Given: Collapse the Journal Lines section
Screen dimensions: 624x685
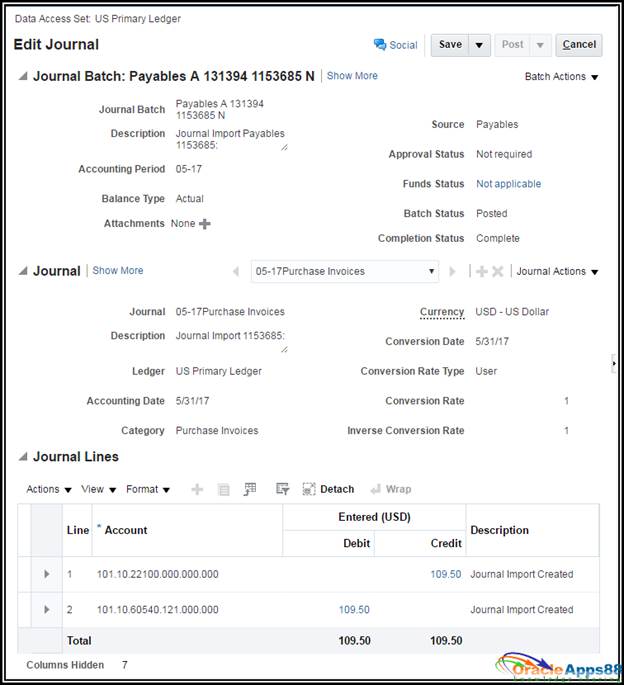Looking at the screenshot, I should tap(23, 457).
